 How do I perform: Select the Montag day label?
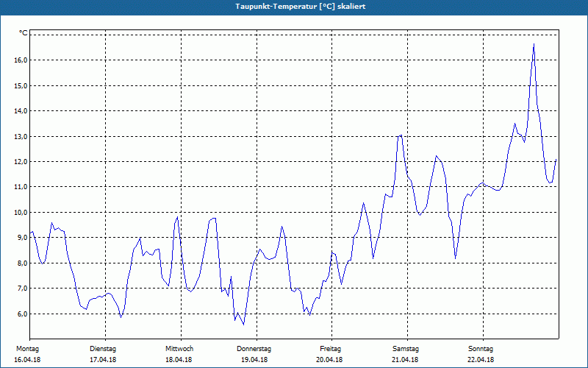tap(27, 349)
